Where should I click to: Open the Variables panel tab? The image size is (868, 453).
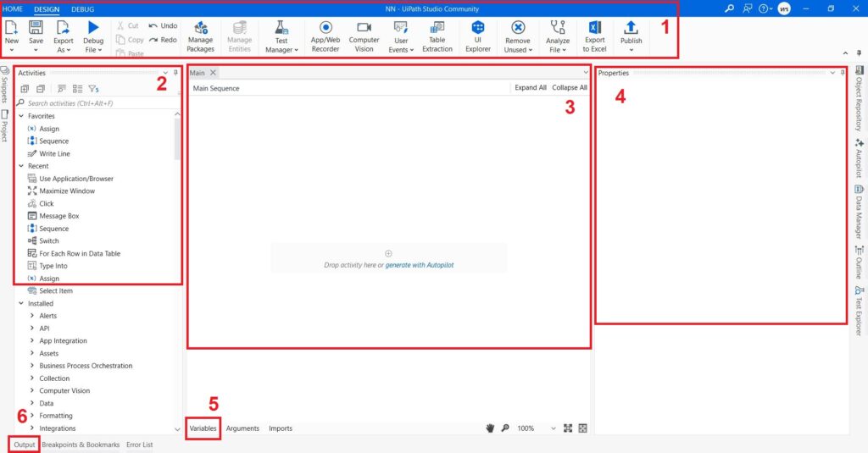point(203,428)
